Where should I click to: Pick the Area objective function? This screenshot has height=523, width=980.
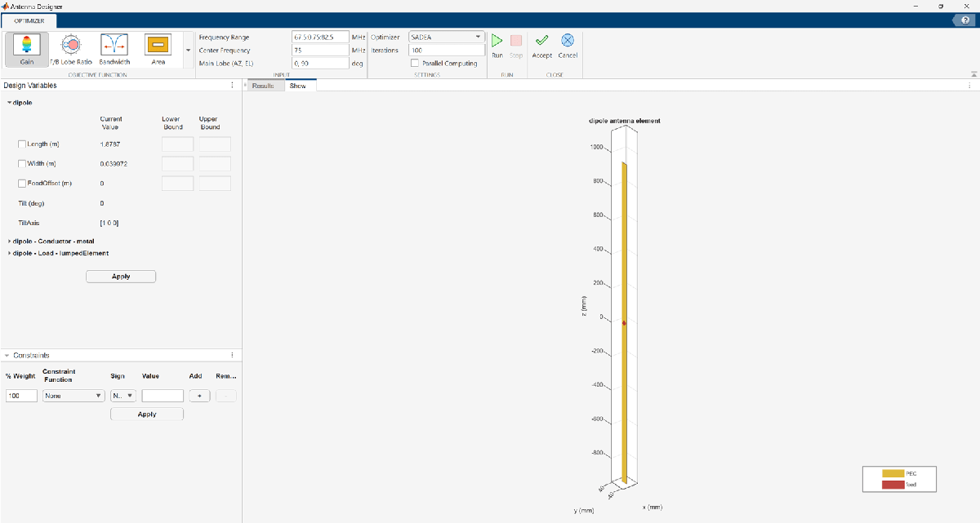[158, 49]
